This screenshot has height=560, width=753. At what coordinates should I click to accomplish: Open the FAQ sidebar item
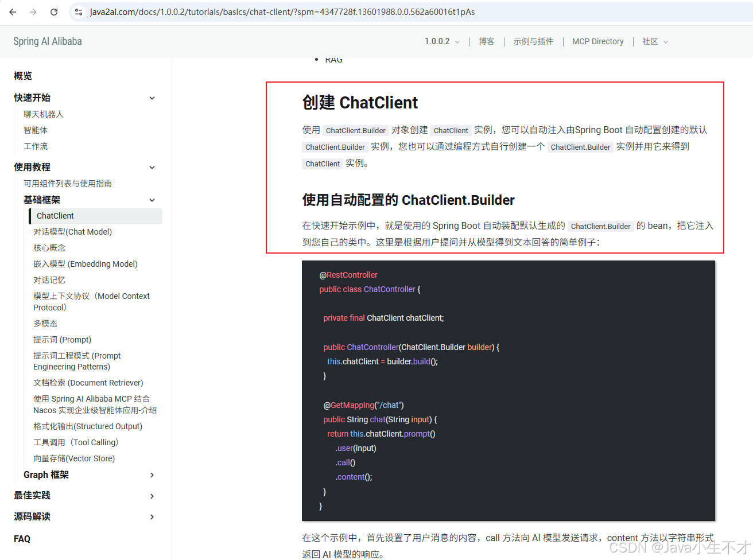tap(22, 539)
